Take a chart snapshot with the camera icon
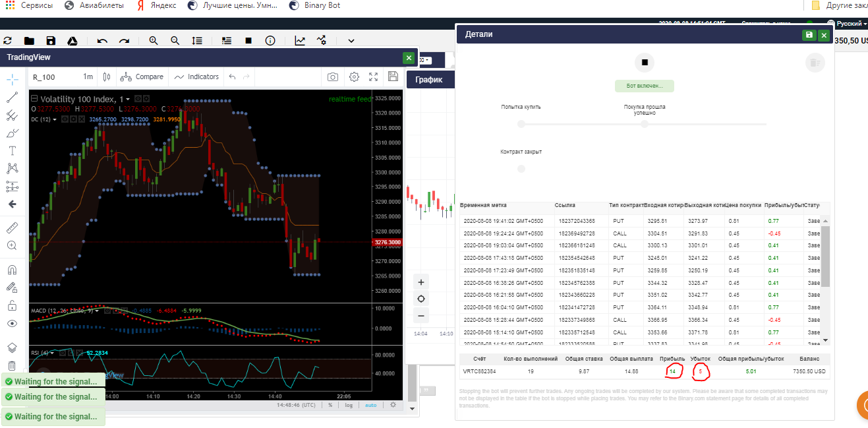The height and width of the screenshot is (428, 868). [x=333, y=76]
